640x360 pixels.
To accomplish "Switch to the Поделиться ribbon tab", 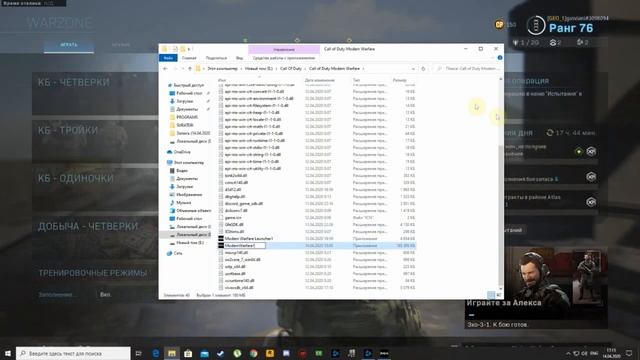I will [216, 58].
